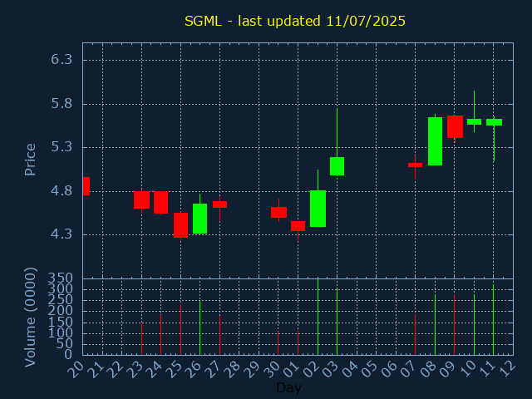Screen dimensions: 532x399
Task: Select the '200' volume axis label
Action: [x=61, y=311]
